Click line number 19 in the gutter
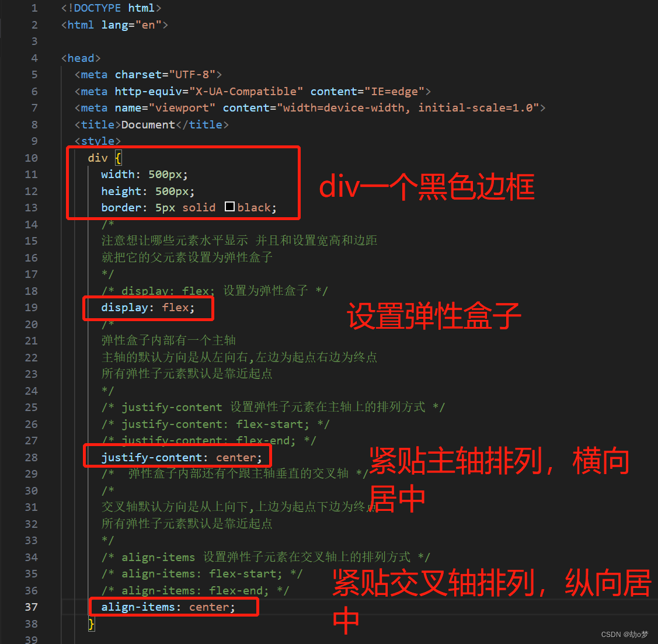Image resolution: width=658 pixels, height=644 pixels. (31, 308)
